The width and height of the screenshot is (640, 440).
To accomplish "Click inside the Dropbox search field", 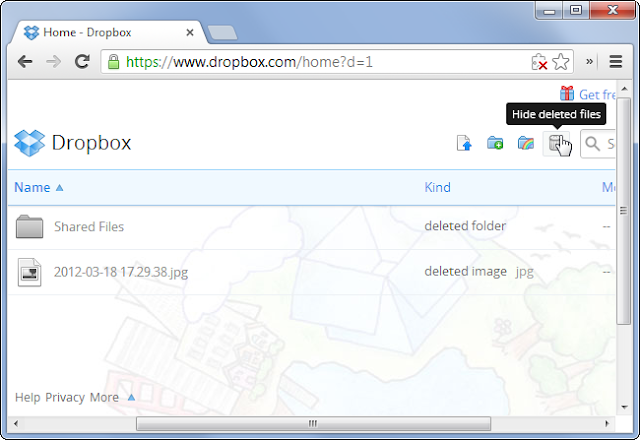I will 598,144.
